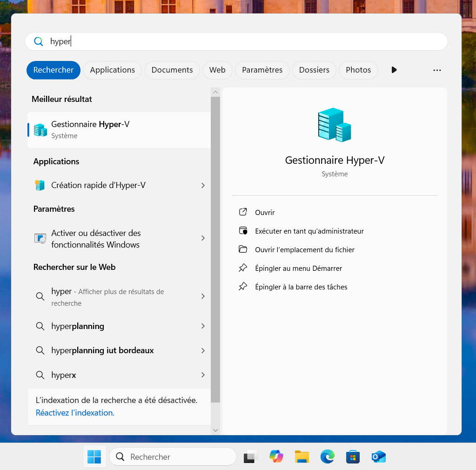Expand hyperplanning iut bordeaux suggestion arrow
The image size is (476, 470).
(203, 350)
